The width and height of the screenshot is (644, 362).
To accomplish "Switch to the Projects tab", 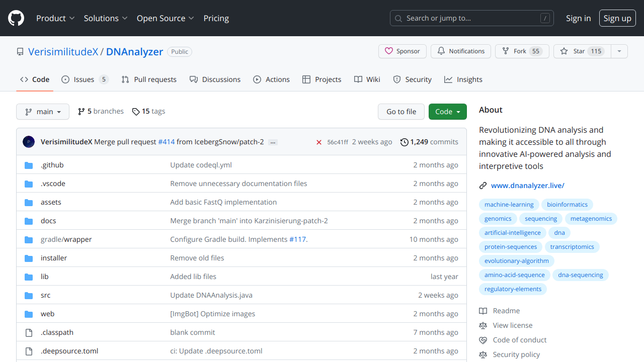I will pyautogui.click(x=322, y=79).
